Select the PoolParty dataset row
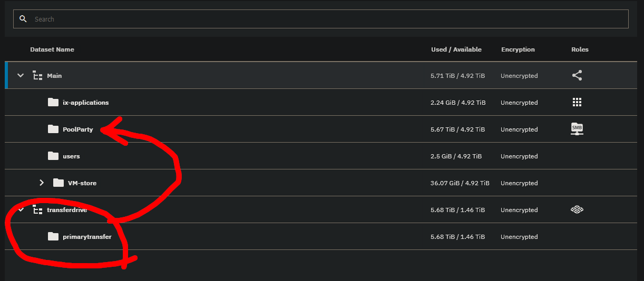 tap(77, 129)
